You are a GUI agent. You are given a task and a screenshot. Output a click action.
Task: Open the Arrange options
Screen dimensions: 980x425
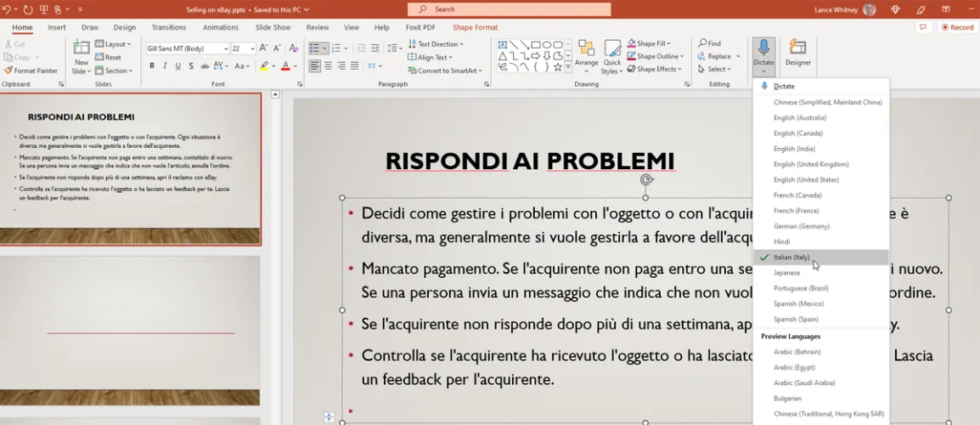click(586, 54)
